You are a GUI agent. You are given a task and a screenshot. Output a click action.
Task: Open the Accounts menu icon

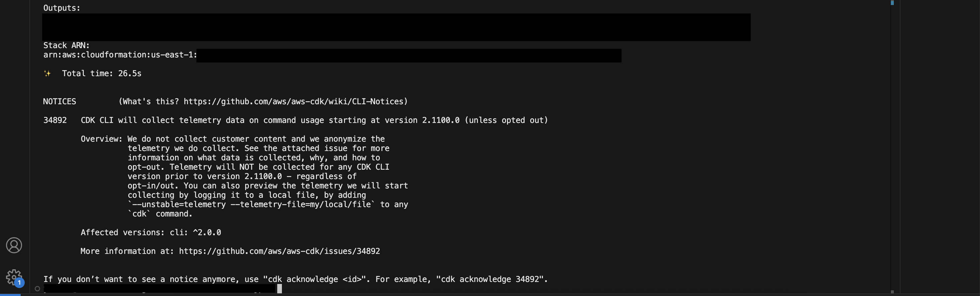pyautogui.click(x=14, y=246)
